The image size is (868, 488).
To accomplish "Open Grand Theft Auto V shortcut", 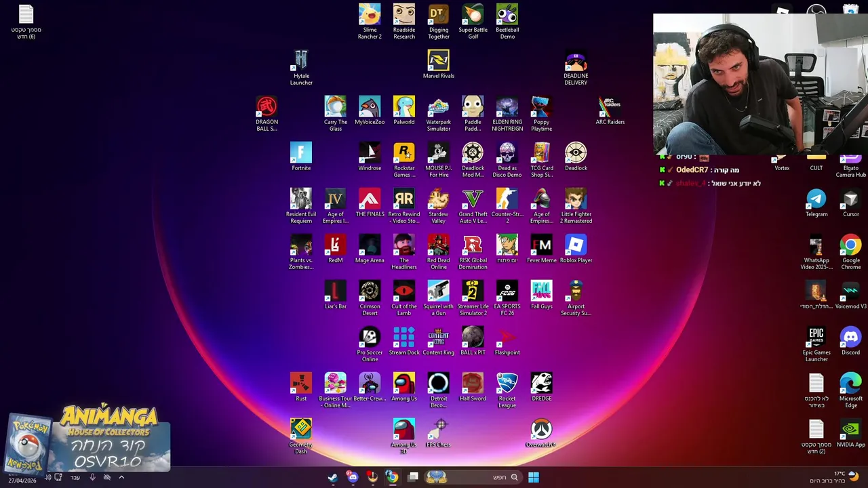I will pyautogui.click(x=473, y=206).
